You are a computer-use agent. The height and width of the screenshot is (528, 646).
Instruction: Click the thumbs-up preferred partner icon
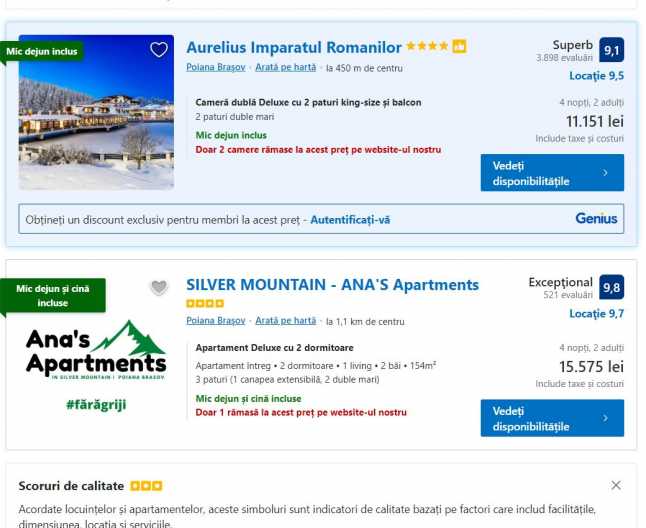459,47
